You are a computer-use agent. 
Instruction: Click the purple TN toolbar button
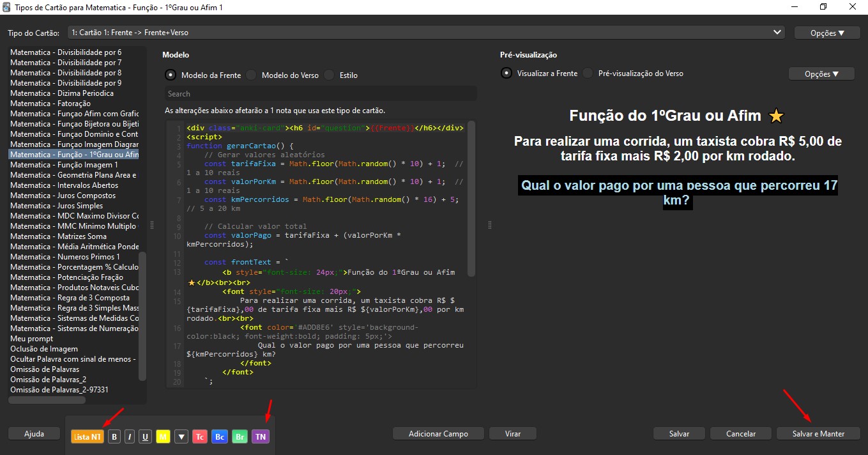(260, 436)
